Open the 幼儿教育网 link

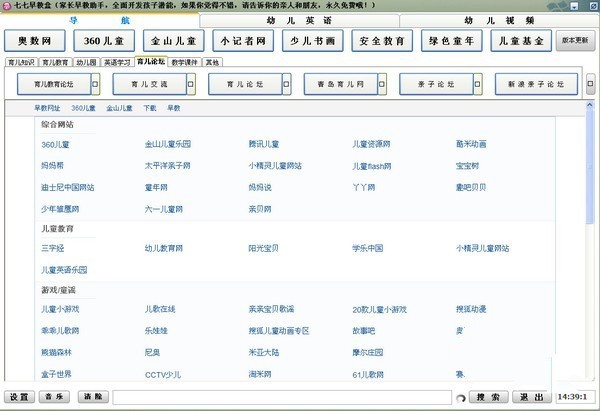164,248
